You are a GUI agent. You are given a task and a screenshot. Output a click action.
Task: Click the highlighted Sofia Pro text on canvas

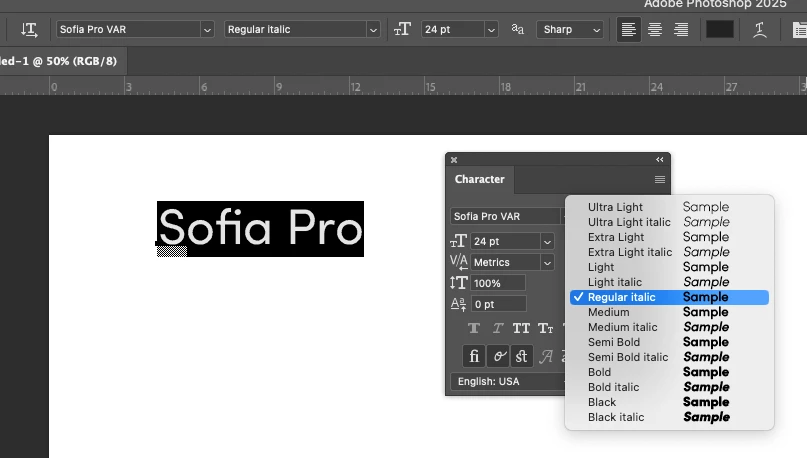[260, 228]
